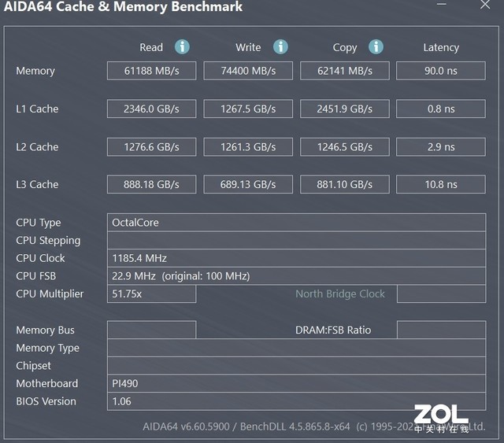Click the Memory Latency 90.0 ns box
504x443 pixels.
(441, 71)
